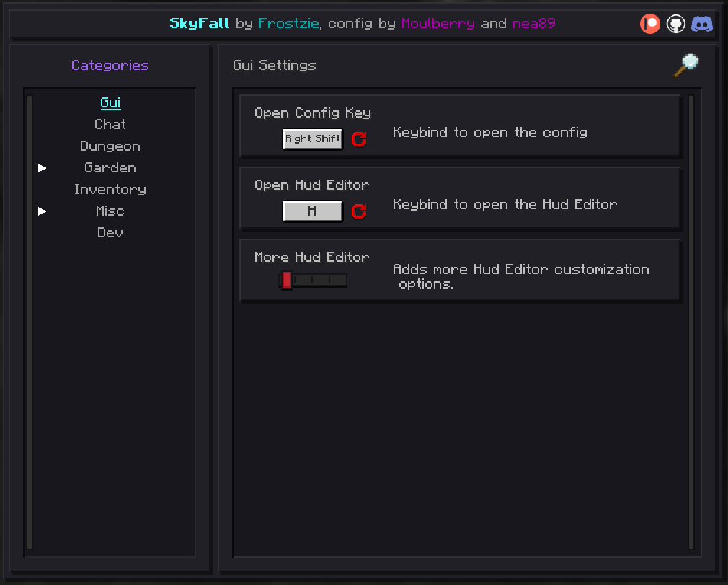Click the settings panel scrollbar
Screen dimensions: 728x585
(691, 322)
